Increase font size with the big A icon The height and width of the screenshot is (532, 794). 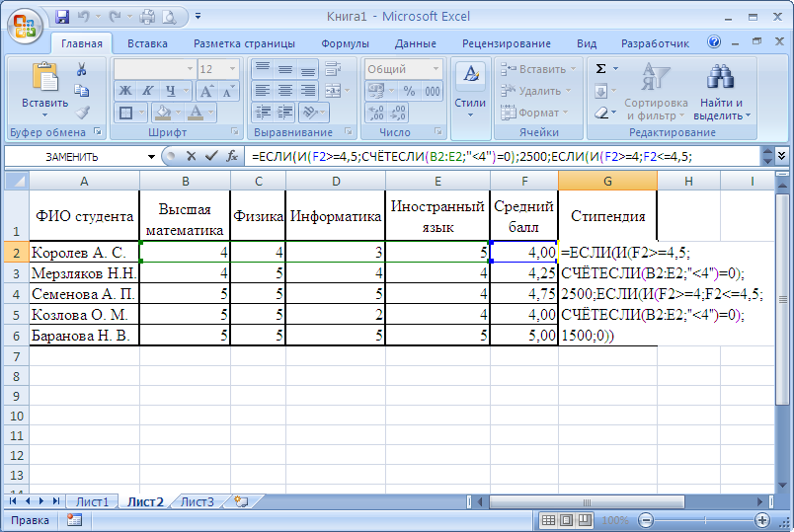205,91
